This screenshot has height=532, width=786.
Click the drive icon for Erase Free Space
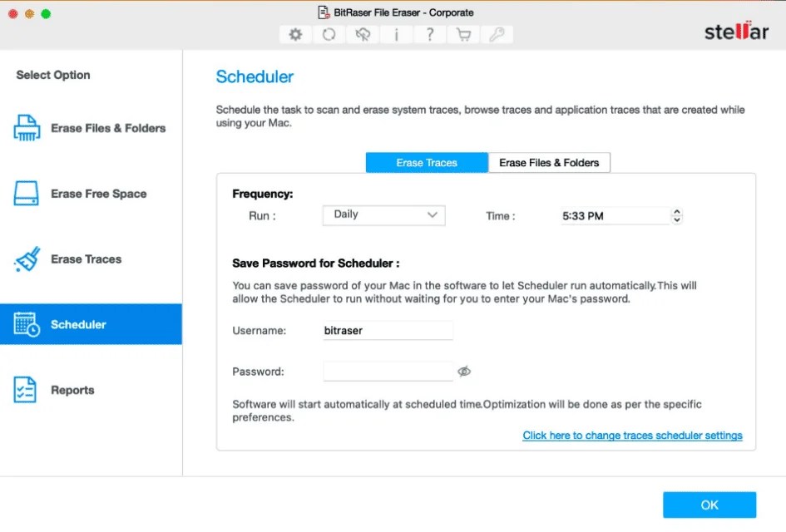[26, 194]
